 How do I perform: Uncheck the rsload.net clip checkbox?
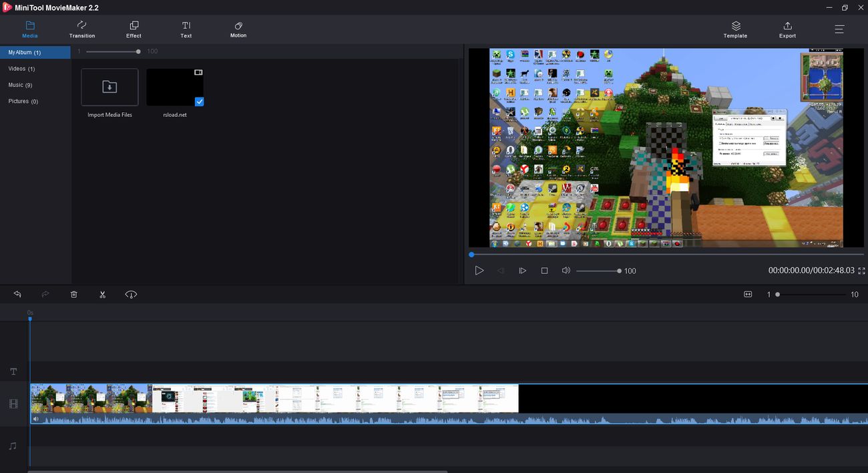[199, 102]
